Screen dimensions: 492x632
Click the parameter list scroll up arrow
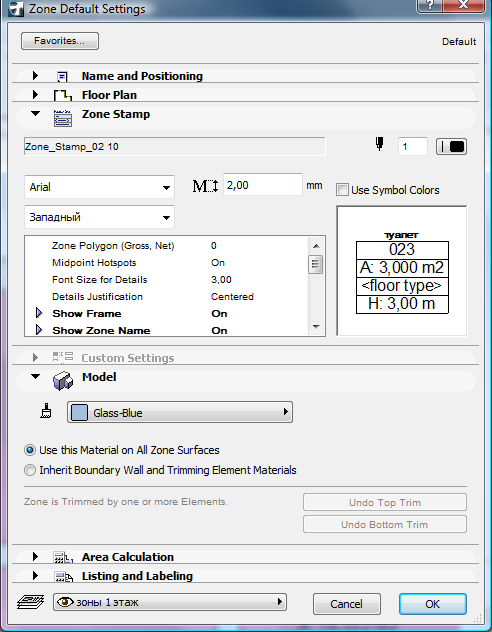tap(316, 246)
